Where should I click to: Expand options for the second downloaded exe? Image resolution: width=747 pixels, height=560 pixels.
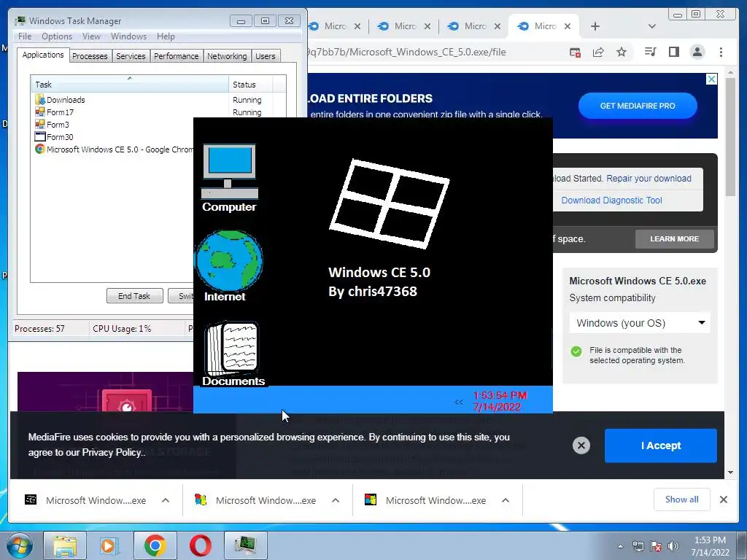(x=336, y=500)
